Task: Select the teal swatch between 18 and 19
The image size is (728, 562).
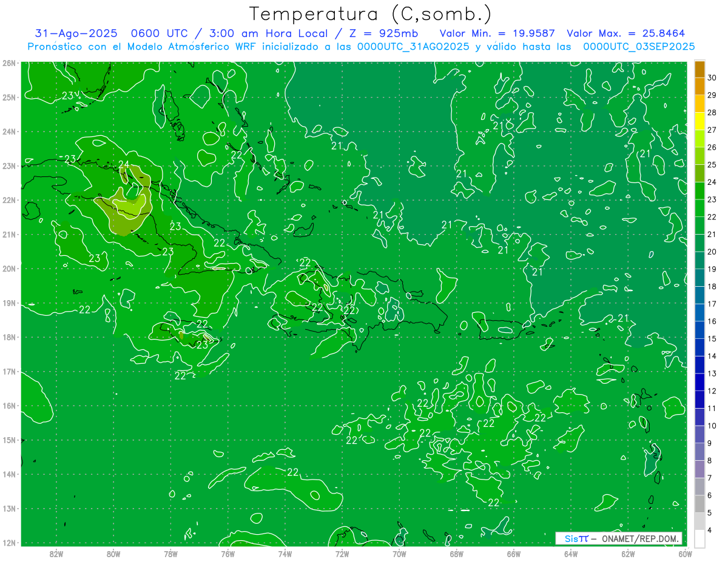Action: [x=699, y=278]
